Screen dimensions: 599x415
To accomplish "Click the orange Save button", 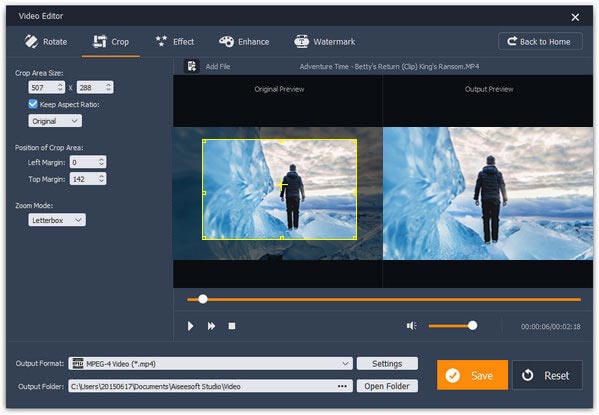I will (472, 375).
